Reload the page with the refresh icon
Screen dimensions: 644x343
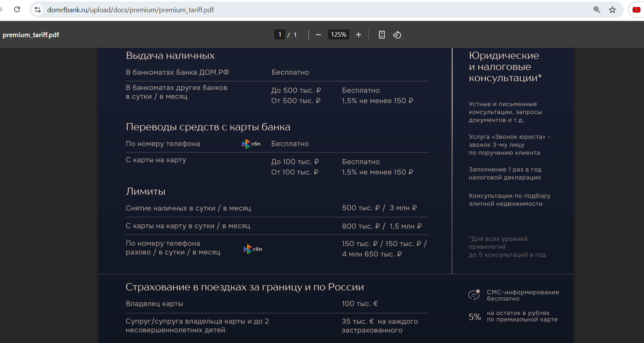click(x=17, y=10)
